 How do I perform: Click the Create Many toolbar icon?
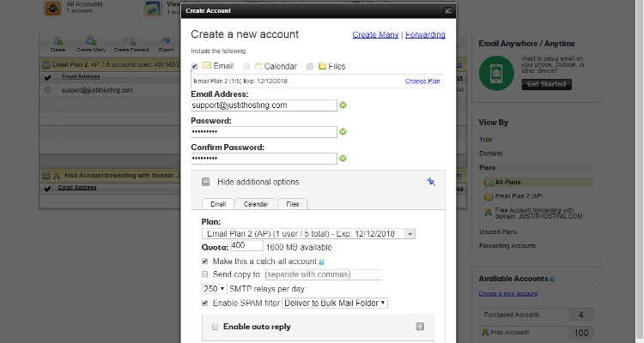click(91, 41)
